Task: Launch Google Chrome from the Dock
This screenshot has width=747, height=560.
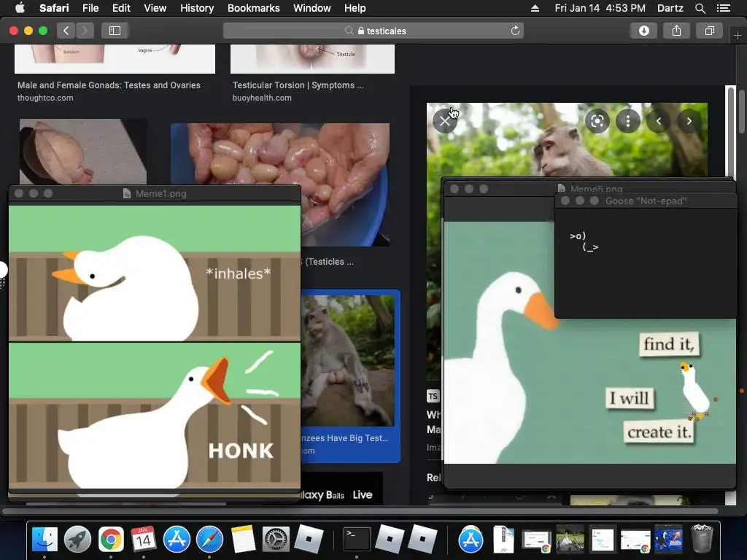Action: 111,540
